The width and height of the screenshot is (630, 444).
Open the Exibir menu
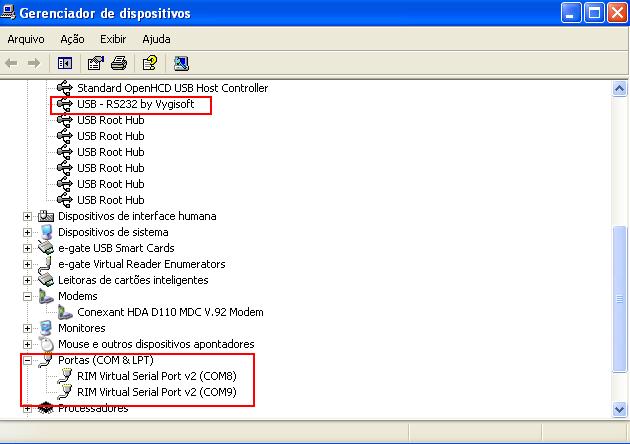pos(113,39)
